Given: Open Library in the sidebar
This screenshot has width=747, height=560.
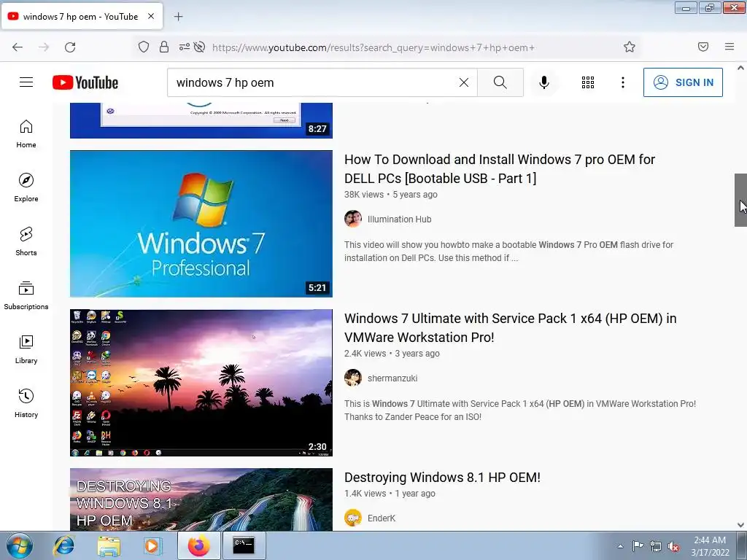Looking at the screenshot, I should coord(26,349).
